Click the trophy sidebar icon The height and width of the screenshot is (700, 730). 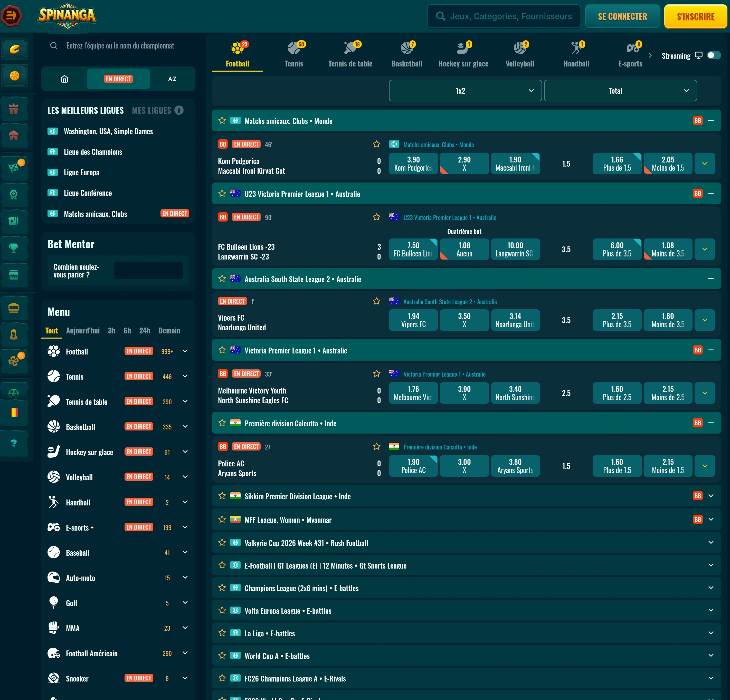tap(14, 248)
